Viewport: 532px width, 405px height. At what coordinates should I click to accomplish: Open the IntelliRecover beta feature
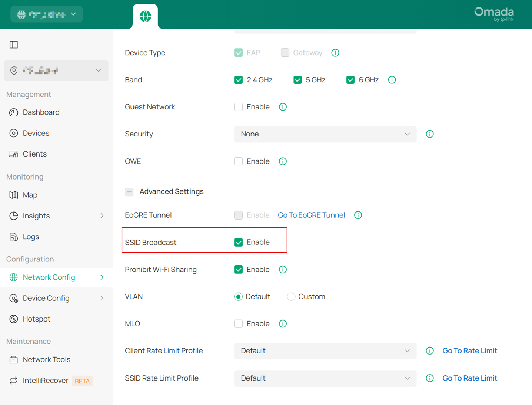point(45,380)
